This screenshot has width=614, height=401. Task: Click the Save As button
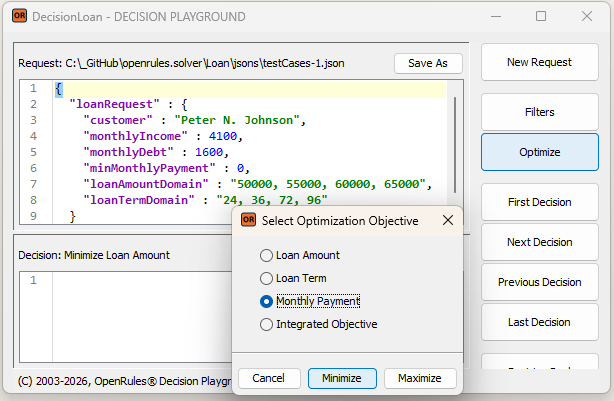pos(428,63)
